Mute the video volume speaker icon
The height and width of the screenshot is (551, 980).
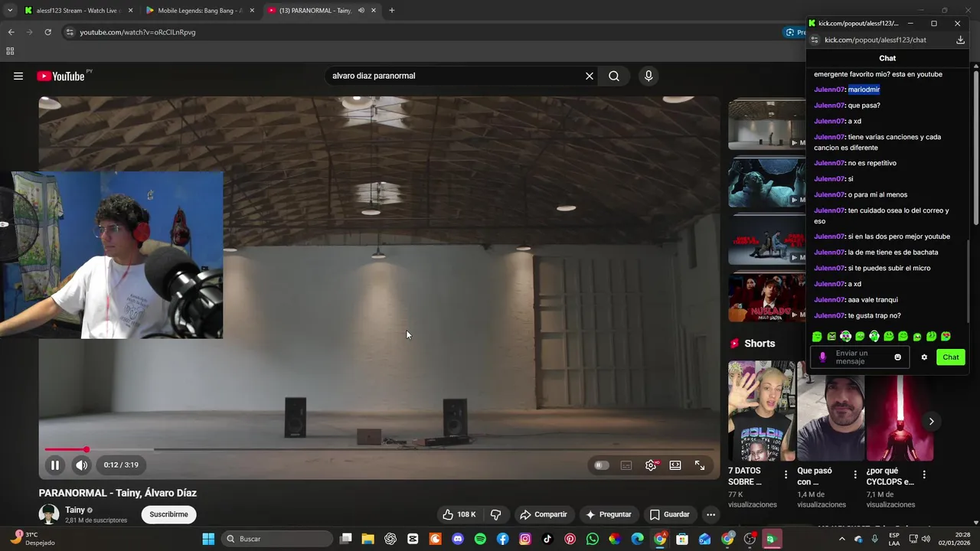tap(81, 465)
